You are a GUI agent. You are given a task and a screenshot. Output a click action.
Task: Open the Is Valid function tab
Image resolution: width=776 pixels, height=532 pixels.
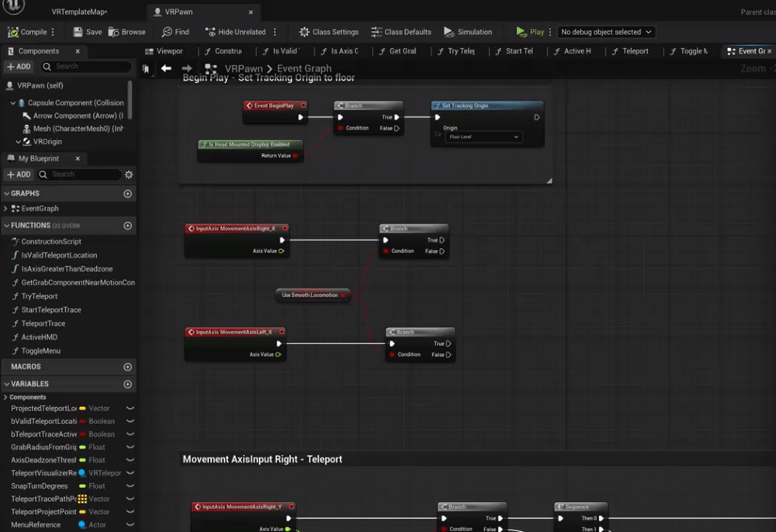tap(281, 51)
